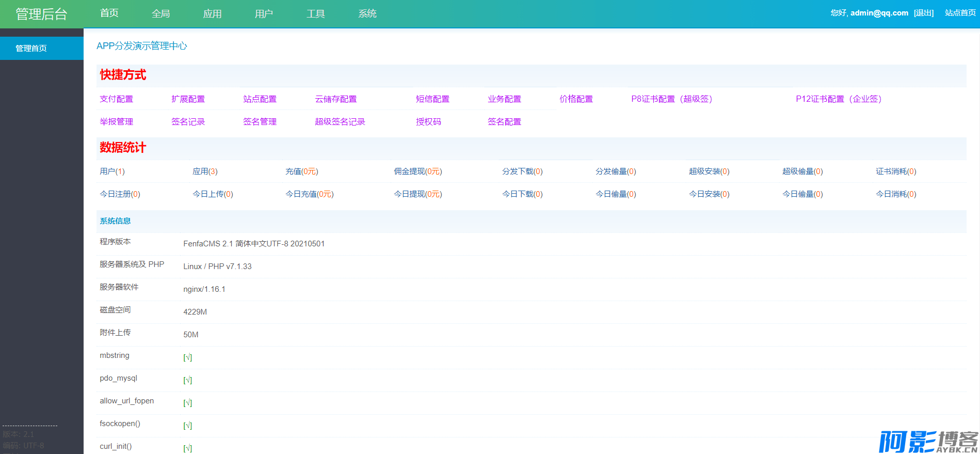The height and width of the screenshot is (454, 980).
Task: Open P12证书配置 (企业签) shortcut
Action: [x=839, y=99]
